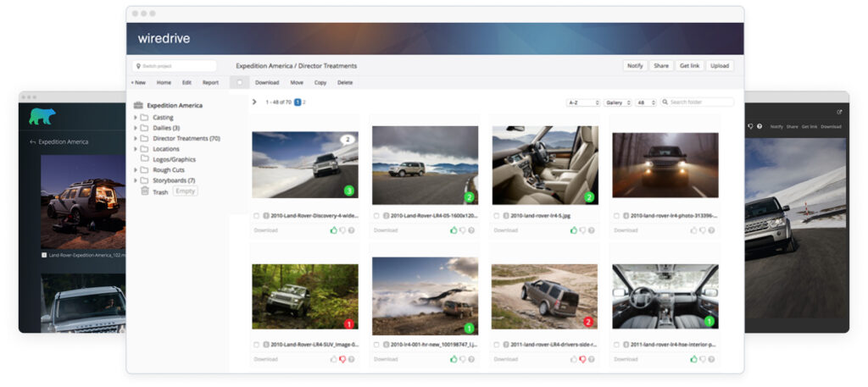Check the box for 2010-lr4-001-hr-new_100198747
This screenshot has height=387, width=868.
[x=376, y=345]
